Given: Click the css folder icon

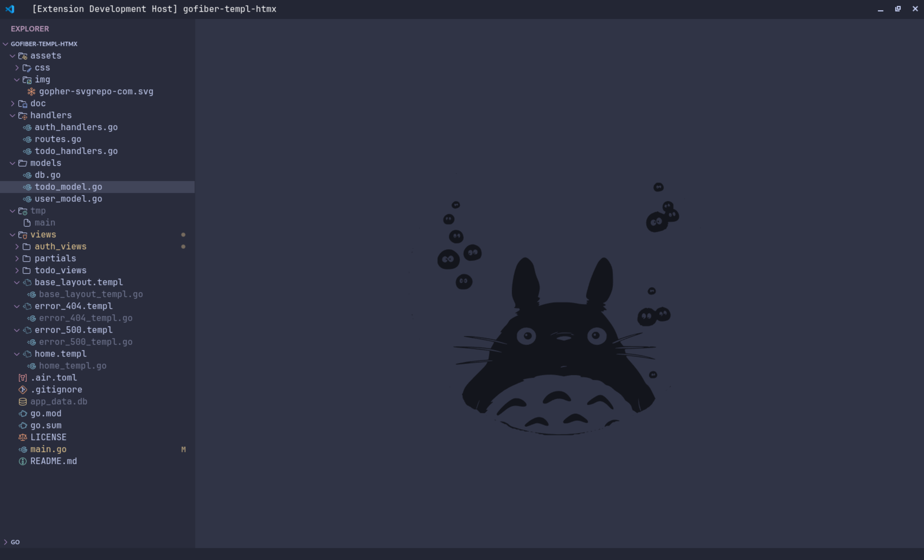Looking at the screenshot, I should 27,68.
